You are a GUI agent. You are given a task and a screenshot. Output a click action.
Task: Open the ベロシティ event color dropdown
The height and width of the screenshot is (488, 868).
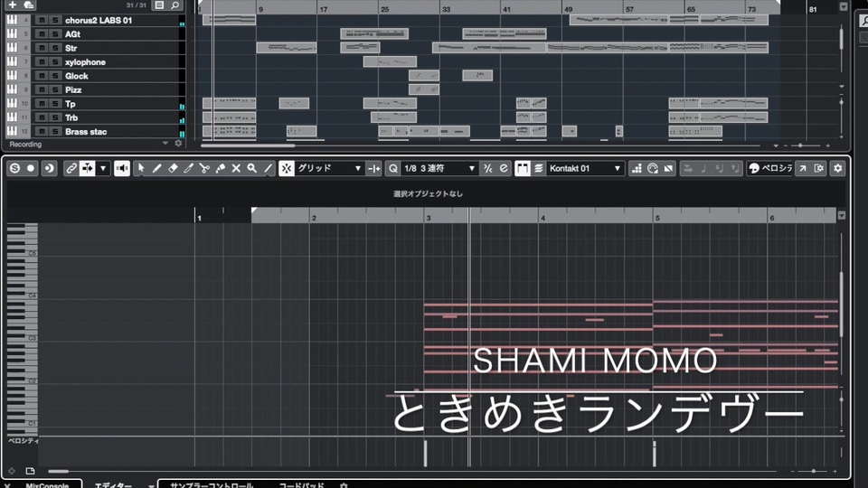[x=770, y=168]
